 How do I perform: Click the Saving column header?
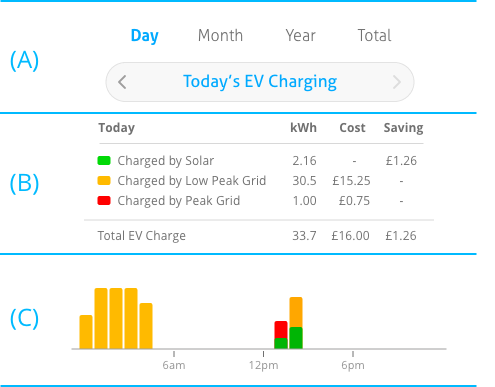pos(403,128)
